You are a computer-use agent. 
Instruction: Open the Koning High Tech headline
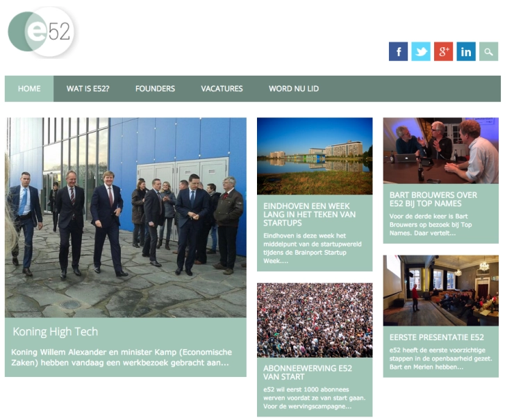(56, 332)
